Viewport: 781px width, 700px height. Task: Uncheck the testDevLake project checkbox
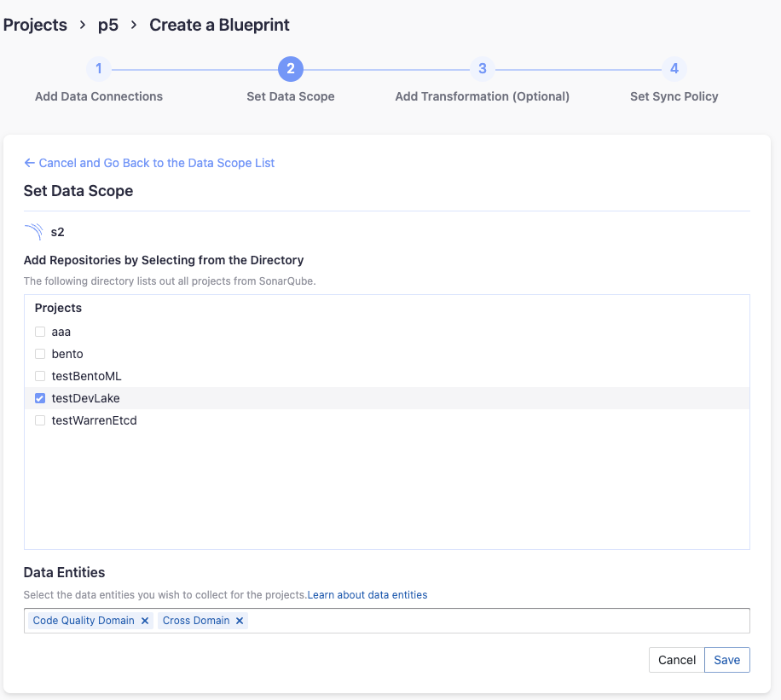40,398
